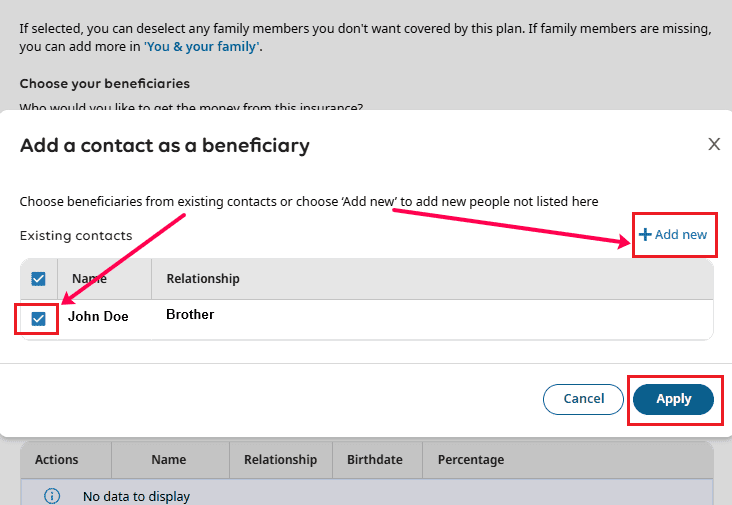
Task: Click the Birthdate column header
Action: pyautogui.click(x=375, y=460)
